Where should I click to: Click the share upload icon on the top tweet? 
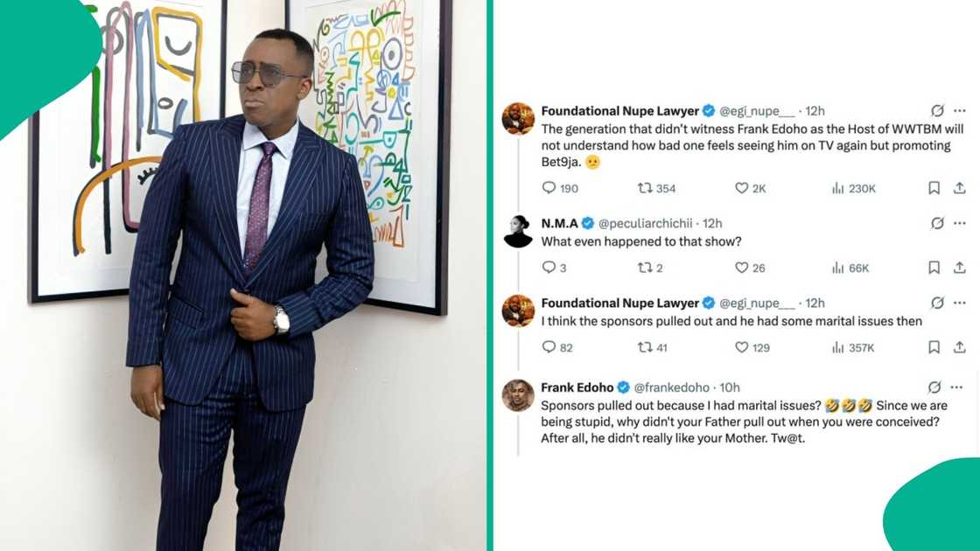pyautogui.click(x=958, y=188)
